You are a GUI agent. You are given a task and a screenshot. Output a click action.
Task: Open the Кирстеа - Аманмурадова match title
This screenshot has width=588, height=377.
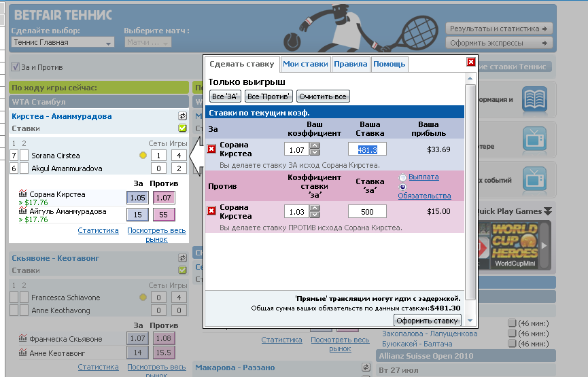tap(61, 116)
